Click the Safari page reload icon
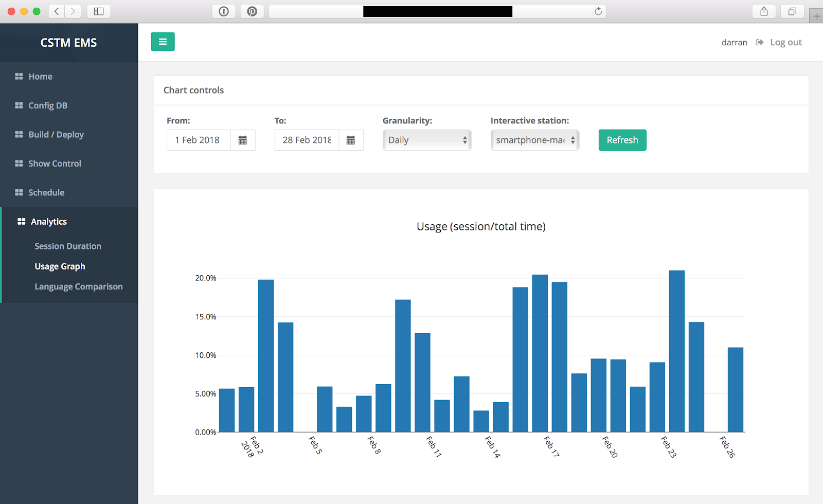Image resolution: width=823 pixels, height=504 pixels. [x=598, y=11]
